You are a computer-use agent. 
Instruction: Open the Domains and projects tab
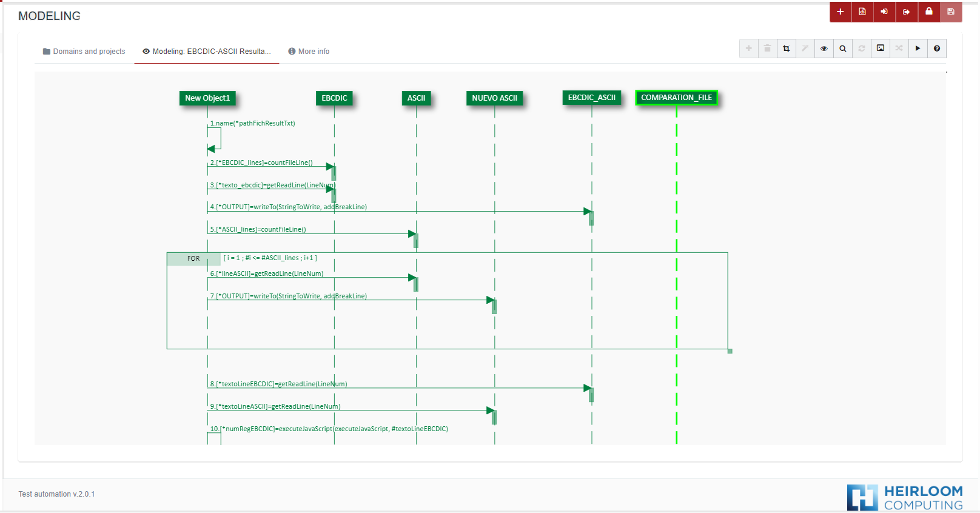tap(84, 52)
